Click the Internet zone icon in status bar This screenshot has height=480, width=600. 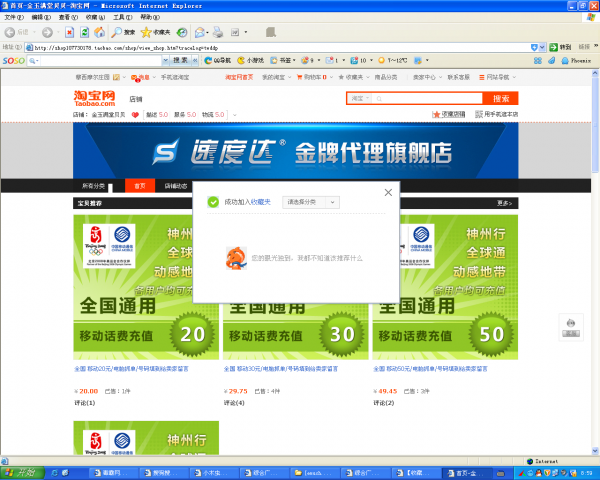[530, 461]
